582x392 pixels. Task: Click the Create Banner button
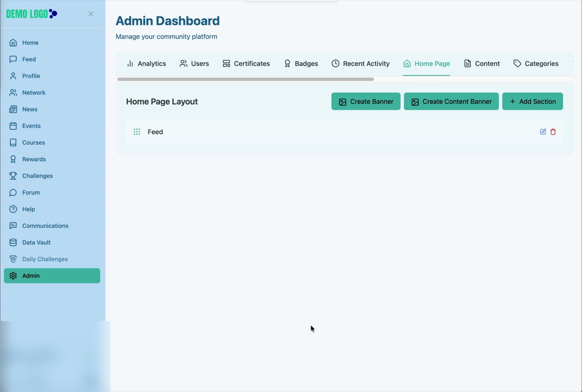366,102
